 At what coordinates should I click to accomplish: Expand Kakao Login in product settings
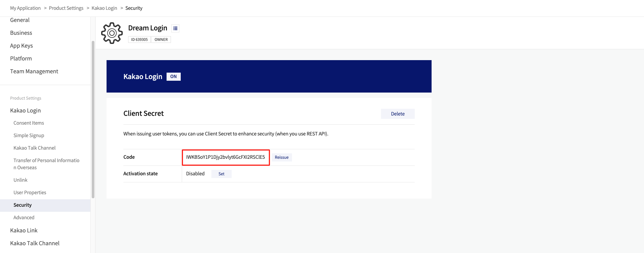[25, 110]
